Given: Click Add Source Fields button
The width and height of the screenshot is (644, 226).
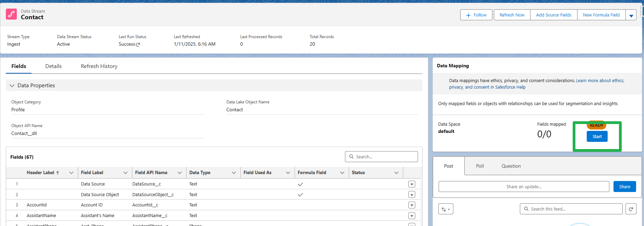Looking at the screenshot, I should (x=554, y=15).
